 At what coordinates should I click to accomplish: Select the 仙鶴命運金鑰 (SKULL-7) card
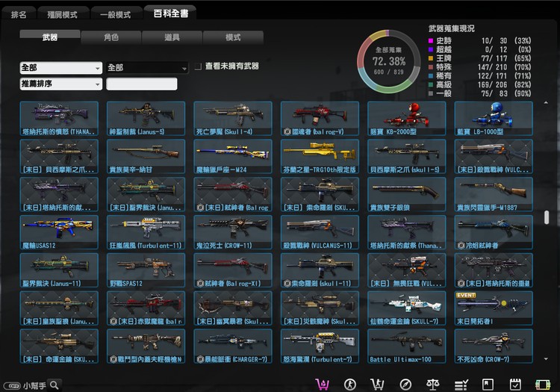point(407,308)
